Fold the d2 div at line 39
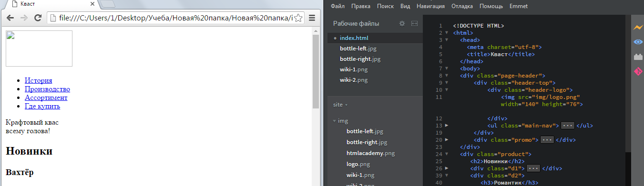The image size is (644, 186). coord(447,176)
